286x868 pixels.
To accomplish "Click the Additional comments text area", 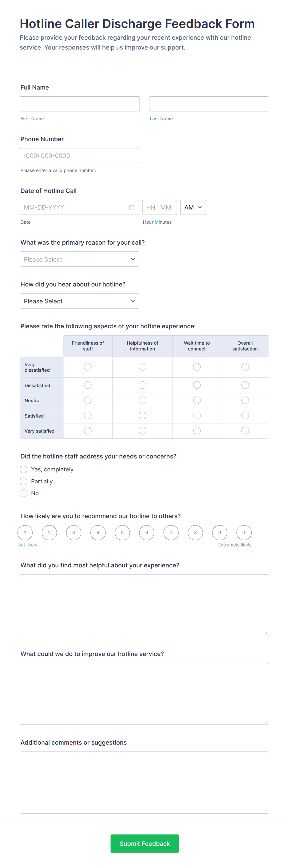I will 144,782.
